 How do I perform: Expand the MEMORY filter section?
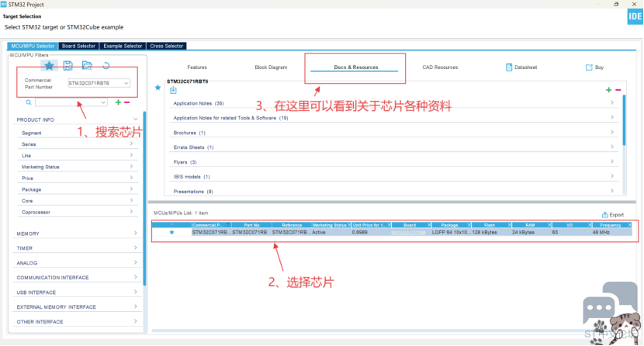[135, 234]
